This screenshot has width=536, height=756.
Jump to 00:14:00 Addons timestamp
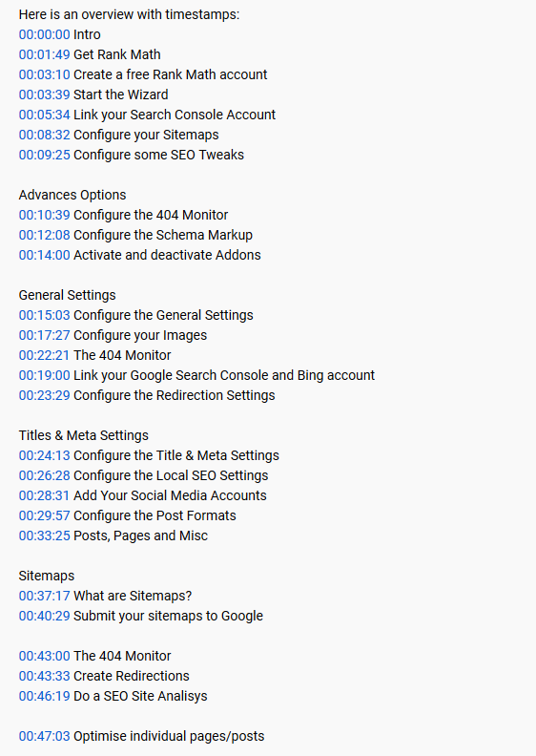[44, 255]
